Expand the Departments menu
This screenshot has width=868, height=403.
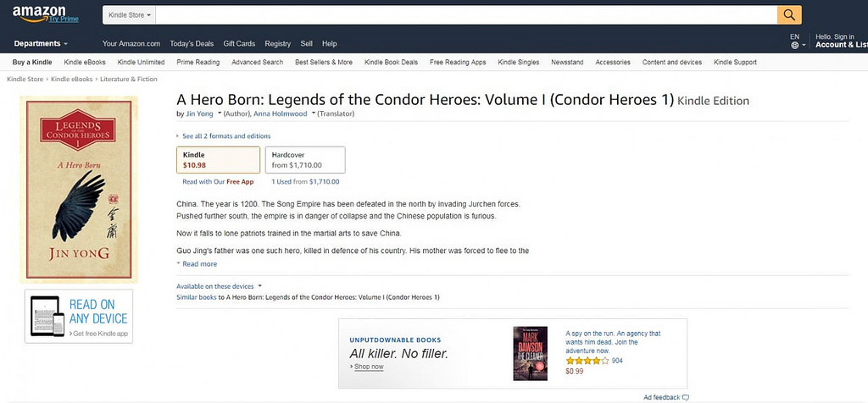coord(42,43)
